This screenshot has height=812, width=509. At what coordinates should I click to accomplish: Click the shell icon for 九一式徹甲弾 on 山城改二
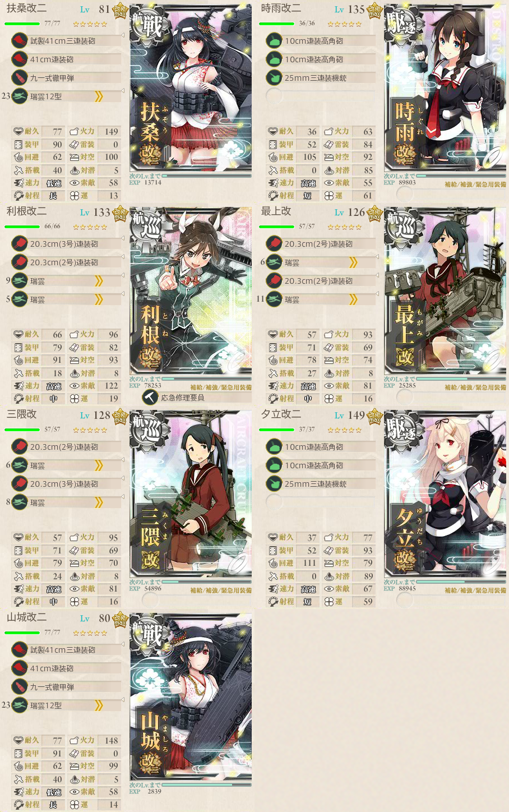coord(20,686)
